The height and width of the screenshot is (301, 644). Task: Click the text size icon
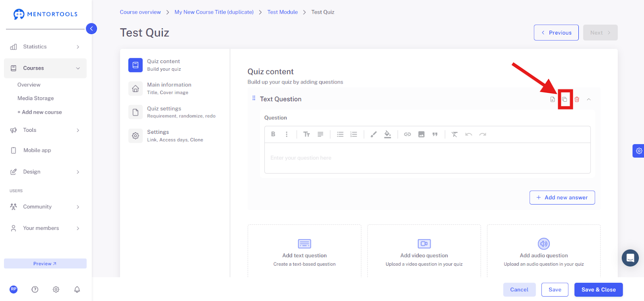pos(307,134)
